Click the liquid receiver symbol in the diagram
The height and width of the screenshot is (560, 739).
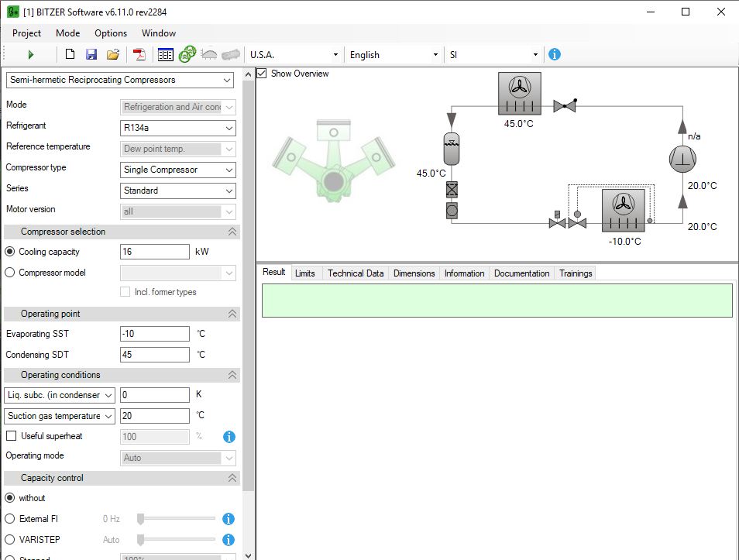pyautogui.click(x=452, y=149)
